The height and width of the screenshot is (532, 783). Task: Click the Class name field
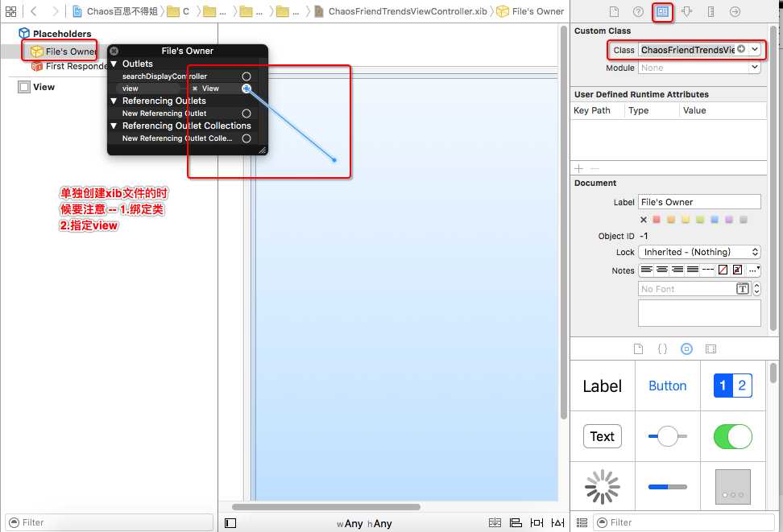point(688,50)
